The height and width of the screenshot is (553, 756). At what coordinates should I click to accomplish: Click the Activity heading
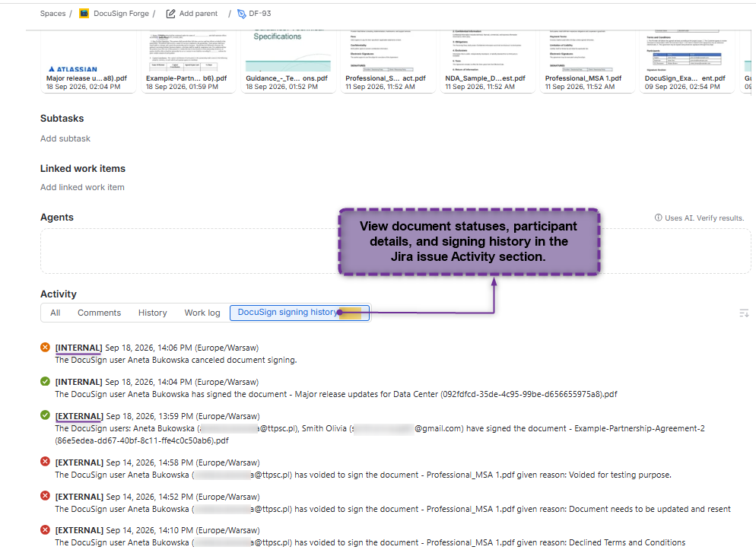(x=59, y=294)
